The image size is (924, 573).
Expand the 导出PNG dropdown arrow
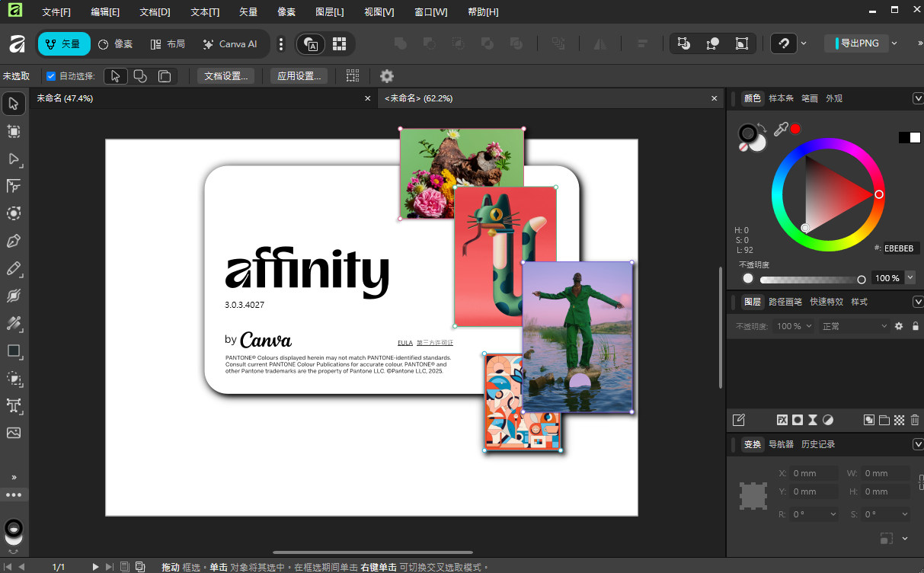click(x=894, y=43)
